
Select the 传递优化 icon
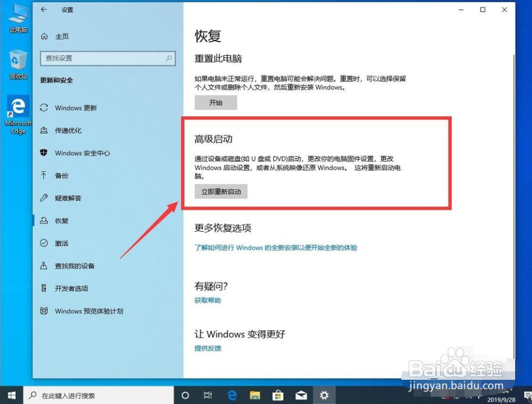(44, 130)
